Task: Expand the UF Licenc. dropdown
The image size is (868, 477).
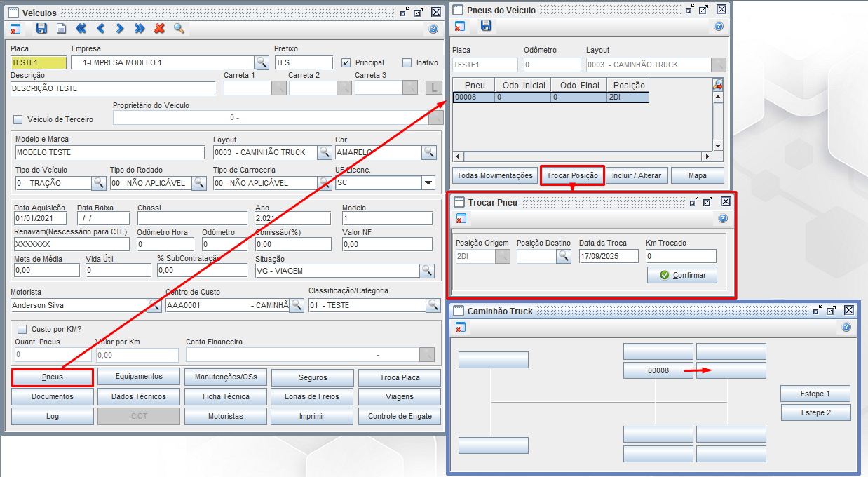Action: pos(428,183)
